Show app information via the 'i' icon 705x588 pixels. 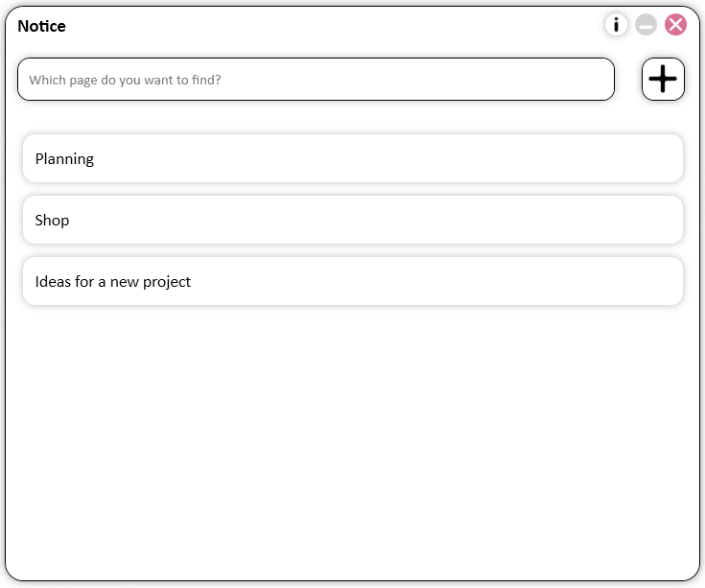(x=616, y=25)
